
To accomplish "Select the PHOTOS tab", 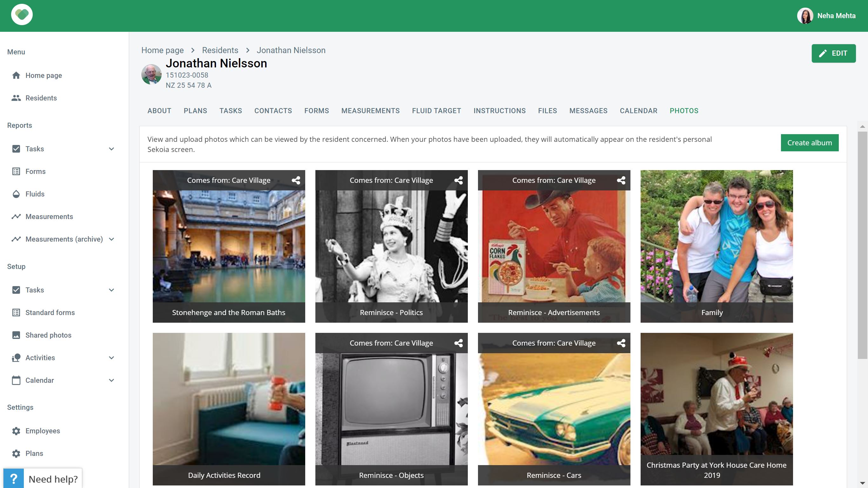I will point(684,111).
